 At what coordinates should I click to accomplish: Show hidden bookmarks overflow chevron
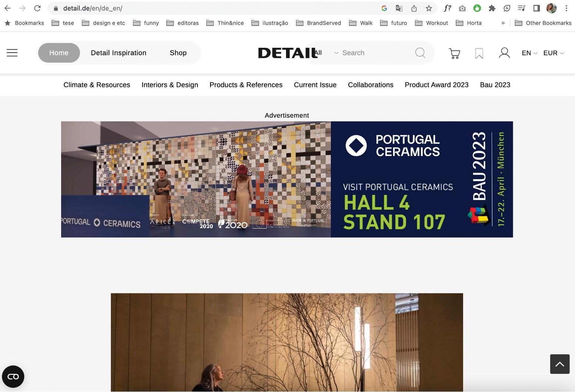pyautogui.click(x=503, y=23)
